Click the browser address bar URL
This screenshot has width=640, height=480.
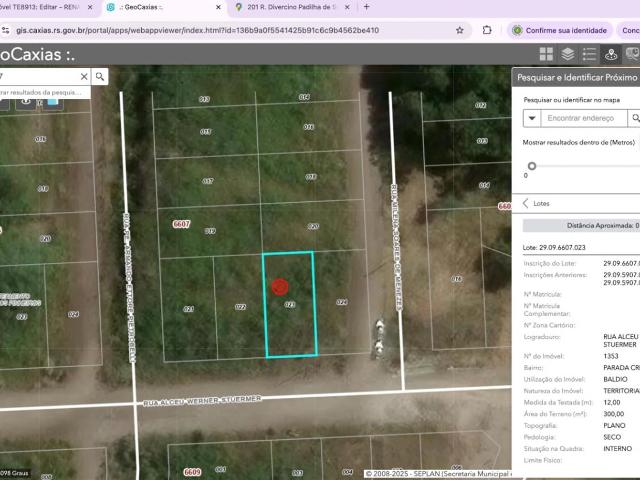(198, 30)
